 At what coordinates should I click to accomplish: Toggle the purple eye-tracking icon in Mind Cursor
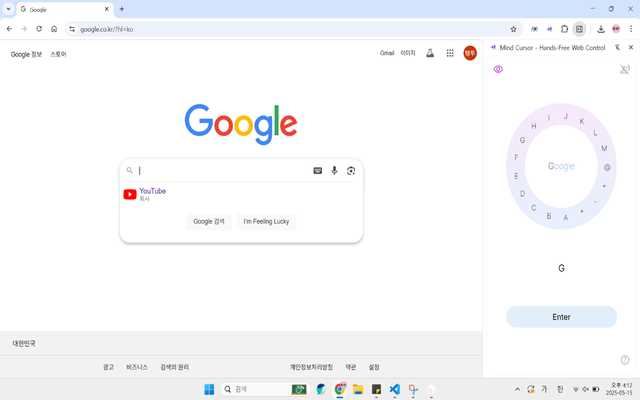point(498,69)
